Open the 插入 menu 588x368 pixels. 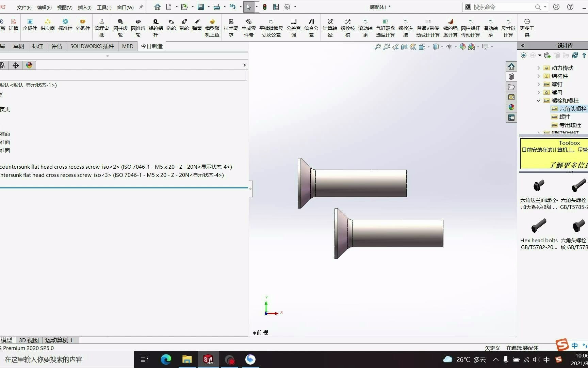84,7
